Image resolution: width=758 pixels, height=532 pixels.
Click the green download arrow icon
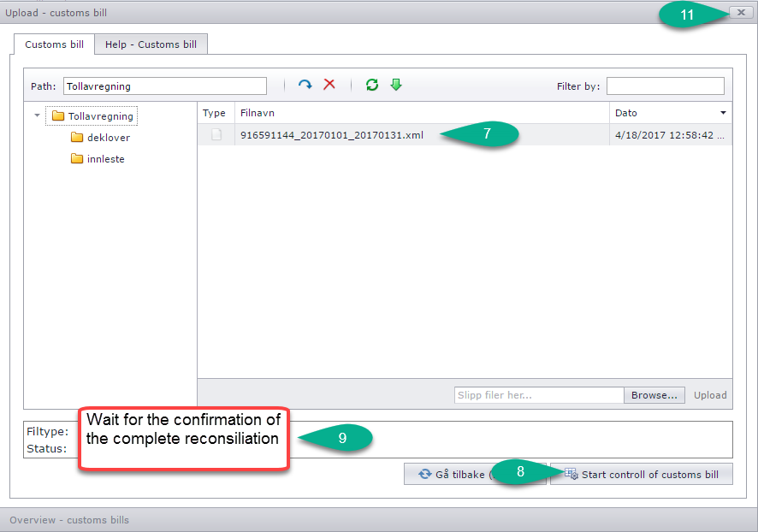pyautogui.click(x=395, y=86)
